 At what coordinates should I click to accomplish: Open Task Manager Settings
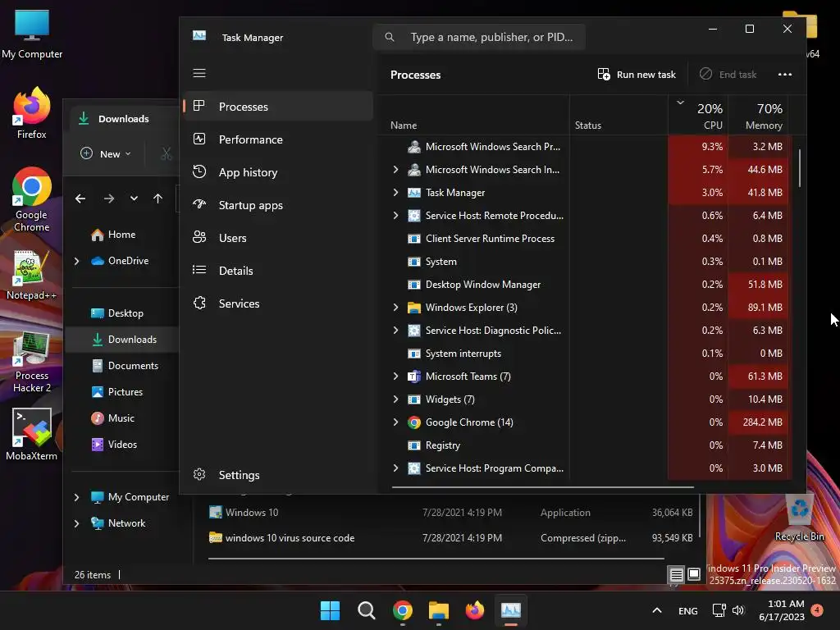[278, 475]
